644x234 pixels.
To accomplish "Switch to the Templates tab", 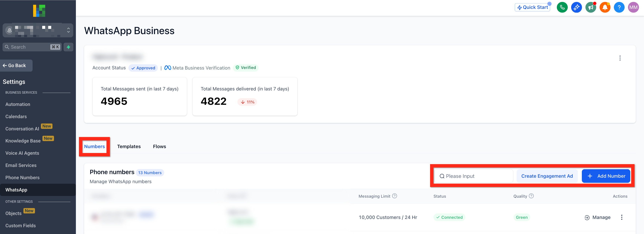I will (x=129, y=146).
